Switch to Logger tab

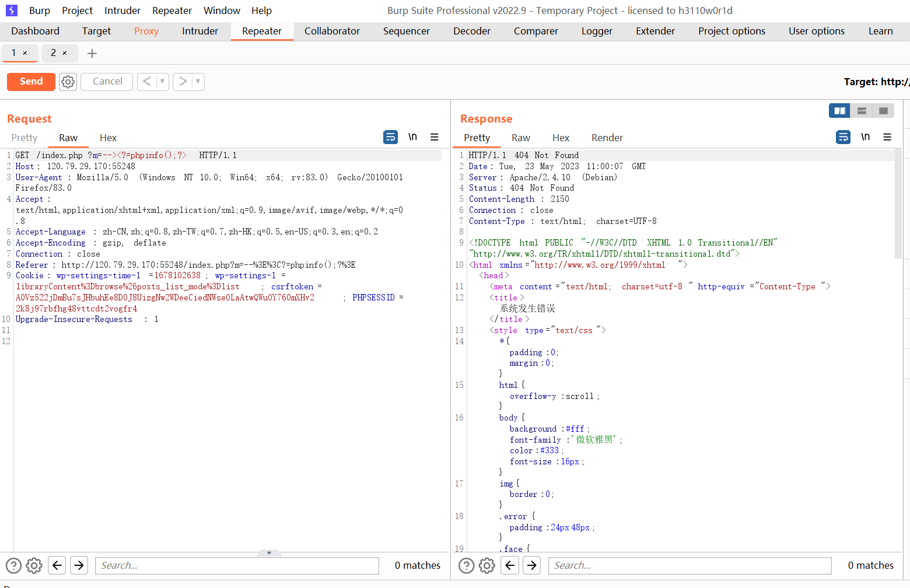coord(597,31)
